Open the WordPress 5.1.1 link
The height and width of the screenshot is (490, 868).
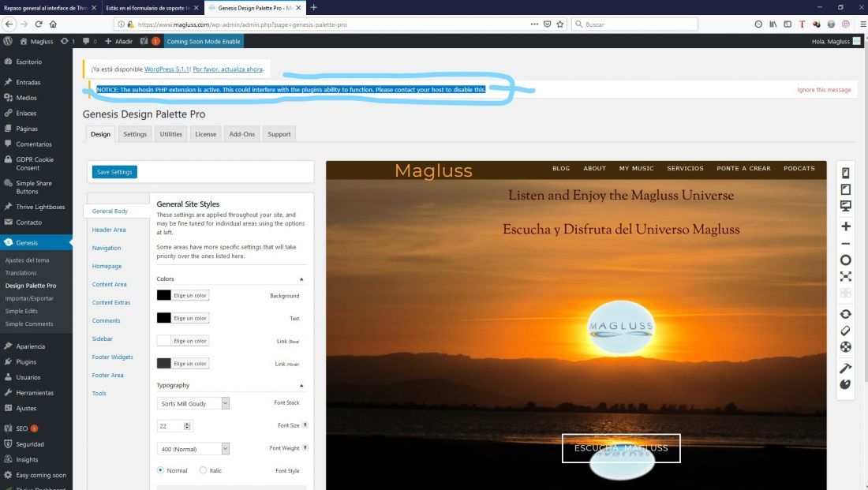tap(167, 69)
